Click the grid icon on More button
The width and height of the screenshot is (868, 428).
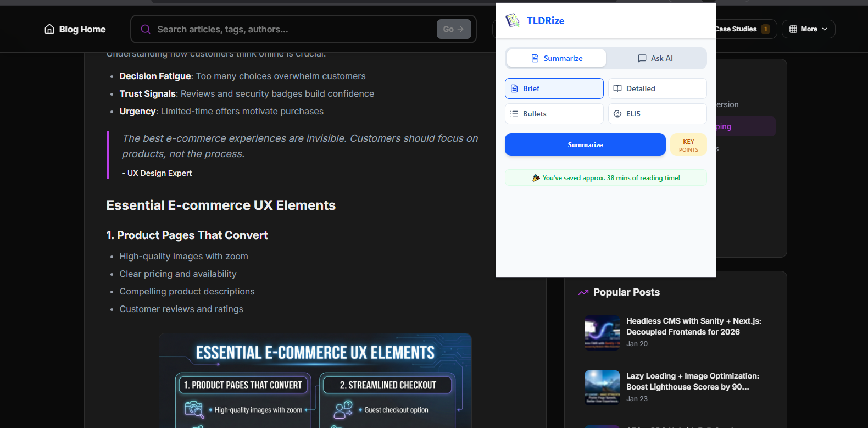pyautogui.click(x=793, y=29)
